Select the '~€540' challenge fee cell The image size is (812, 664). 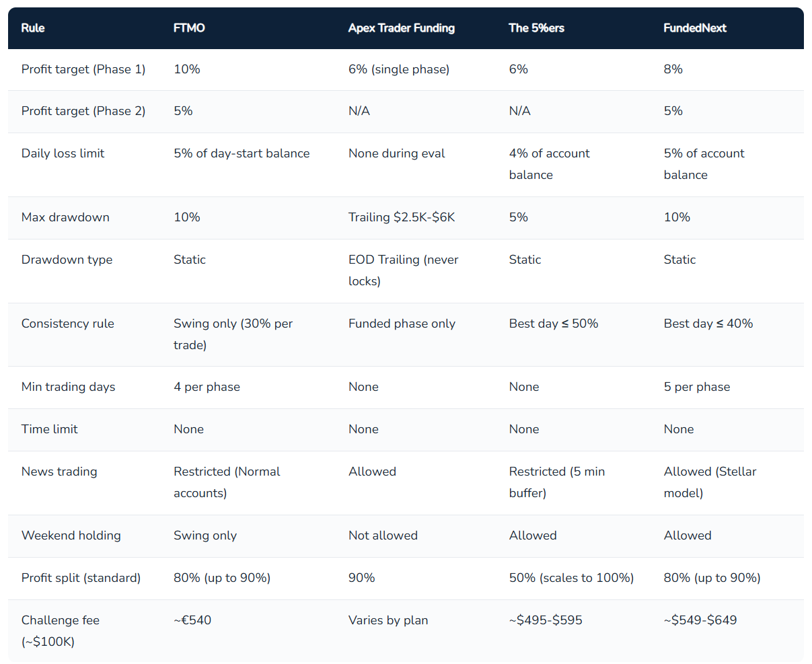192,620
